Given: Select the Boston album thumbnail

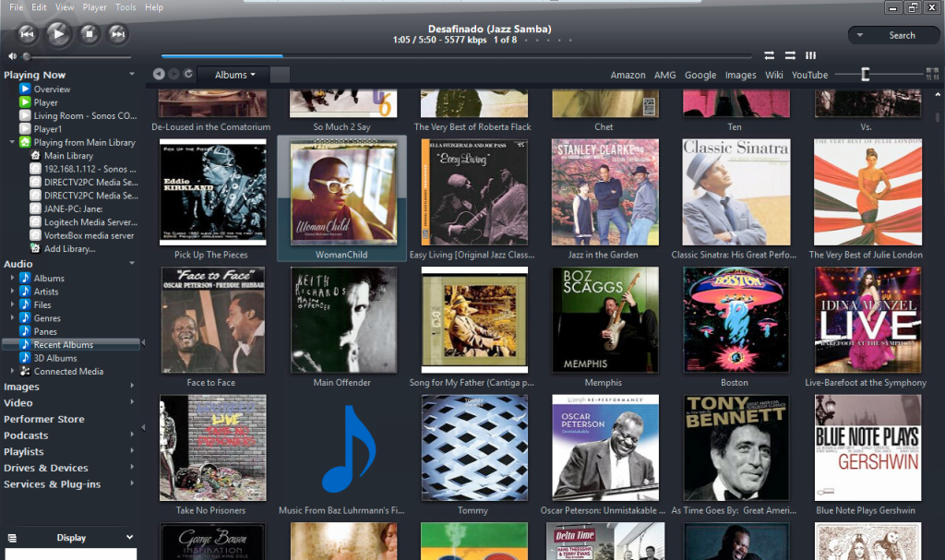Looking at the screenshot, I should pos(736,319).
